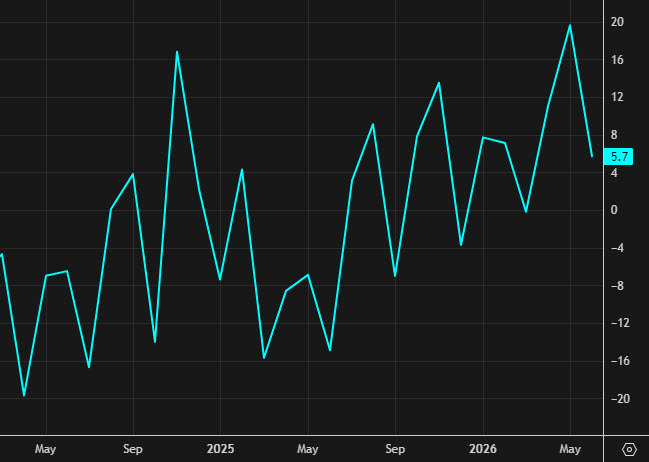649x462 pixels.
Task: Click the first May label on time axis
Action: (46, 449)
